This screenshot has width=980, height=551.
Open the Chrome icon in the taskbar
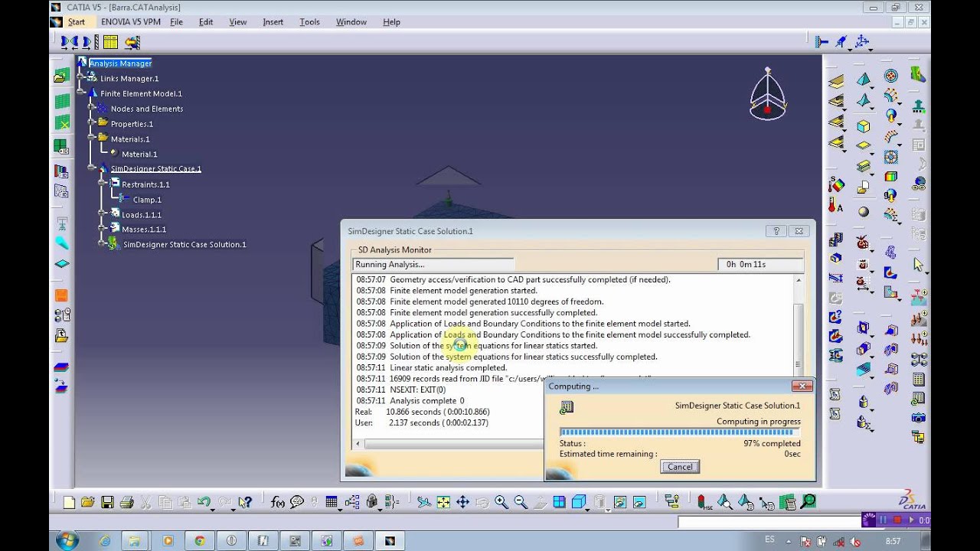coord(199,540)
